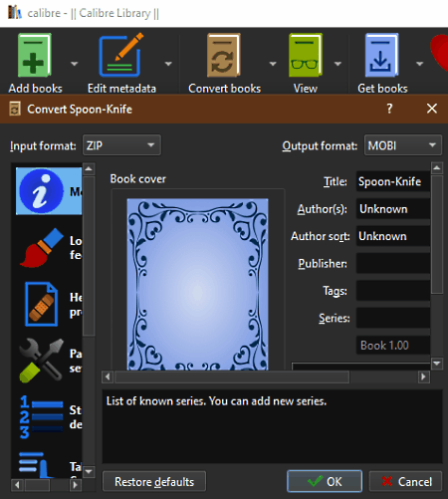The width and height of the screenshot is (448, 499).
Task: Click the Author sort field
Action: tap(393, 236)
